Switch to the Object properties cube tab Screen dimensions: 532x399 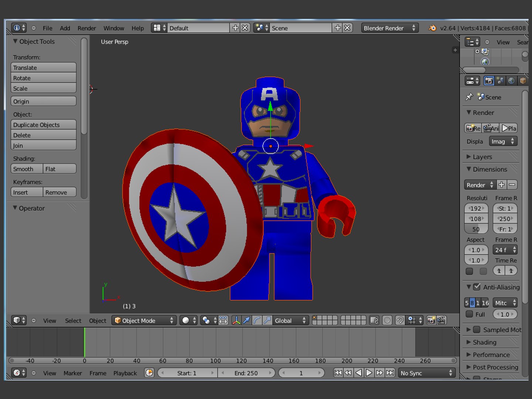tap(523, 81)
